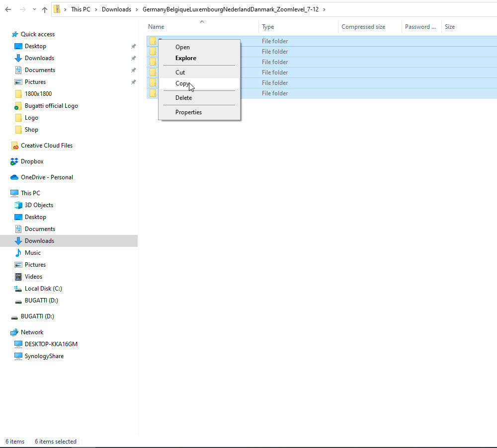Select Local Disk (C:) drive
497x448 pixels.
(43, 289)
